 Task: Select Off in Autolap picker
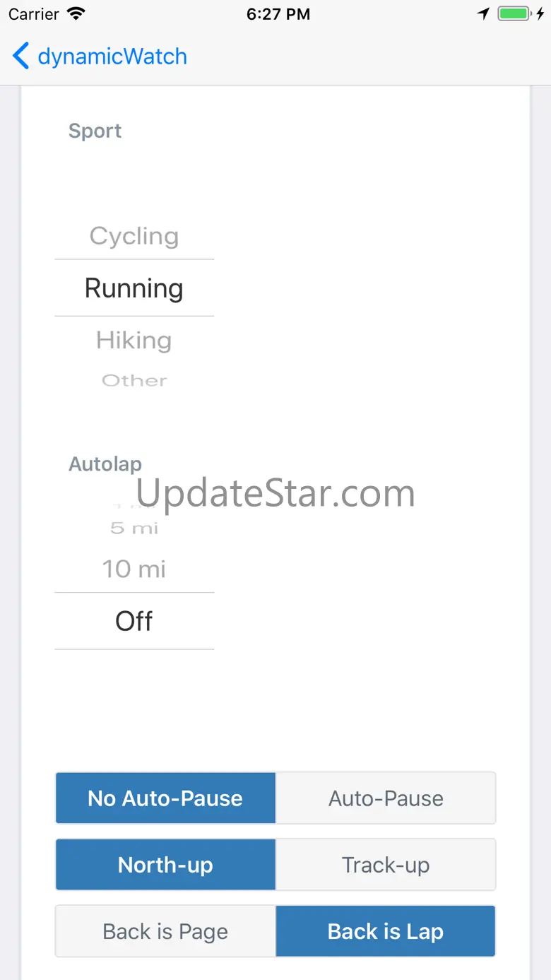(134, 621)
